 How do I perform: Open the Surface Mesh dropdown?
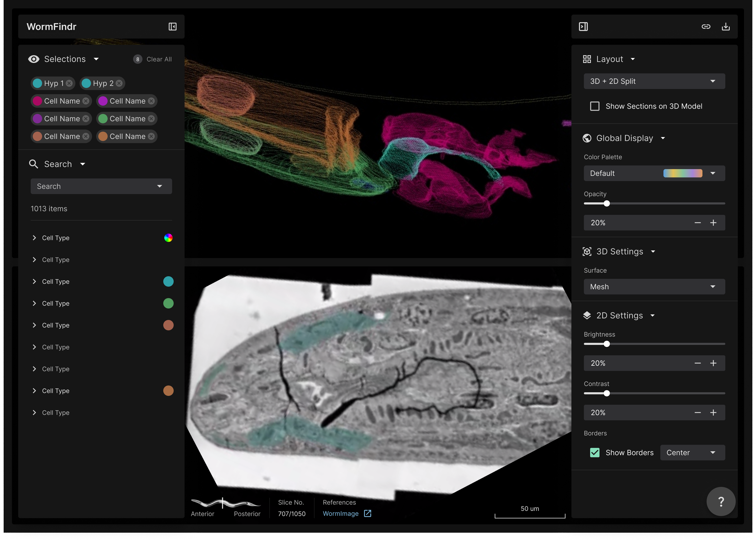[x=654, y=286]
